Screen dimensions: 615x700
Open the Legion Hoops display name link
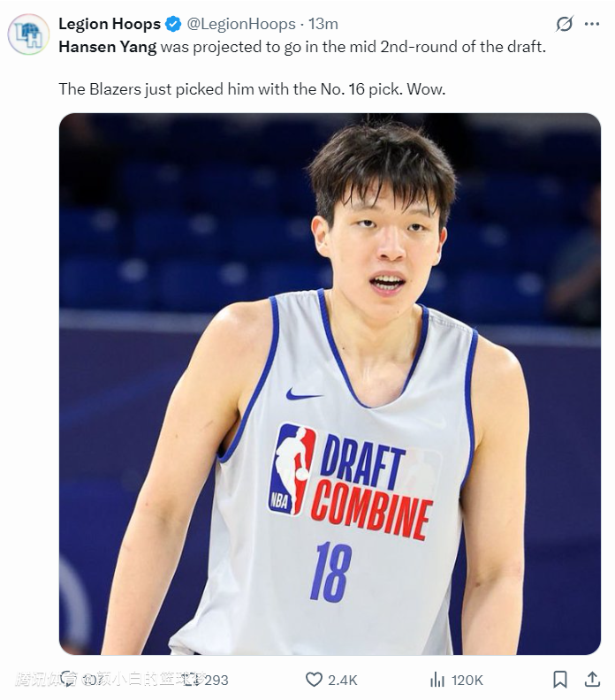point(110,24)
